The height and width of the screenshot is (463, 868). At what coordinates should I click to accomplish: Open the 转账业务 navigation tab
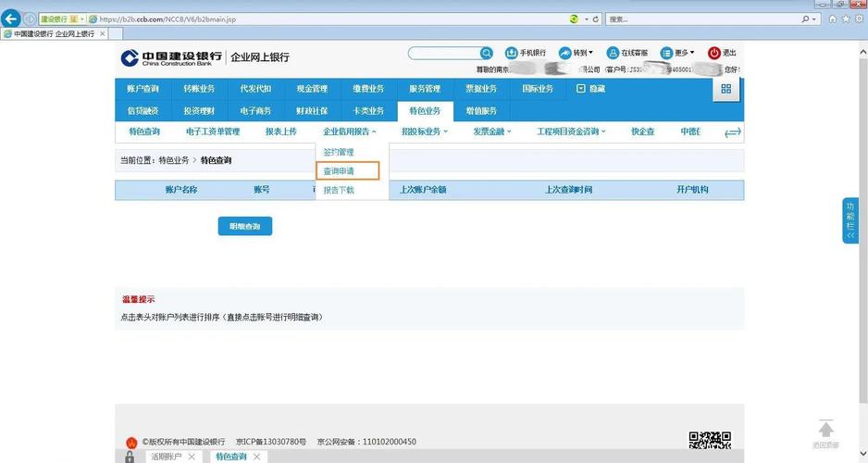click(x=199, y=89)
